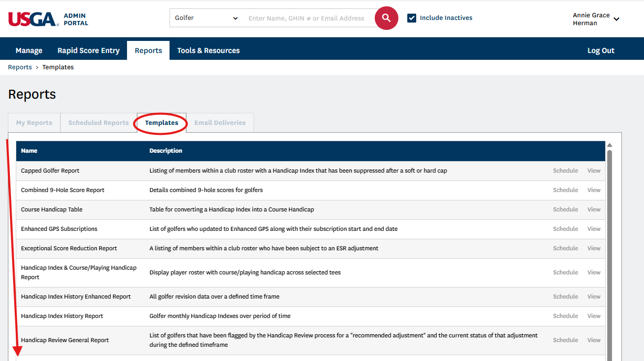Viewport: 644px width, 361px height.
Task: Toggle the Include Inactives checkbox
Action: 412,18
